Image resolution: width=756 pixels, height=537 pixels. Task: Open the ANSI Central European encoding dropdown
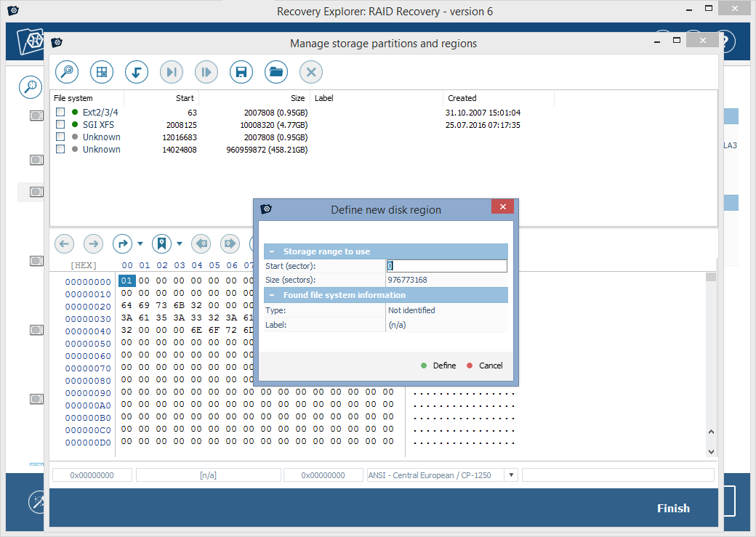(x=511, y=475)
